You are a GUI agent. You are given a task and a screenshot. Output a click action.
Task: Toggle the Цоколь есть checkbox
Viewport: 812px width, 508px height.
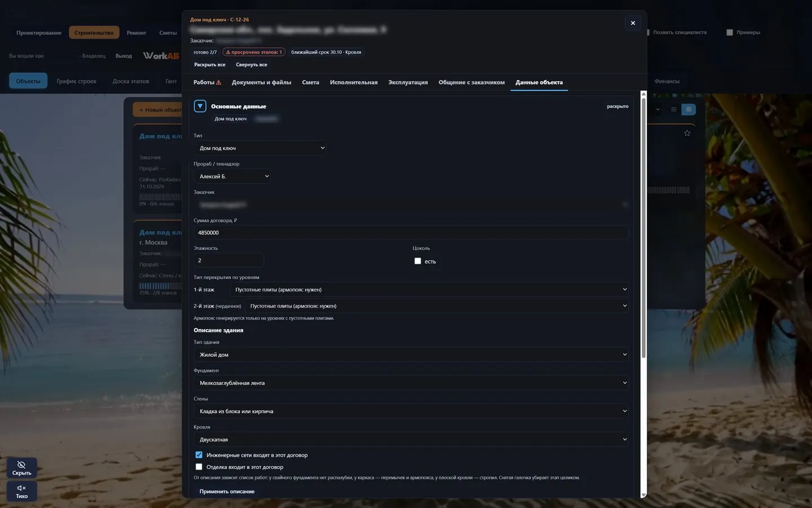click(418, 261)
